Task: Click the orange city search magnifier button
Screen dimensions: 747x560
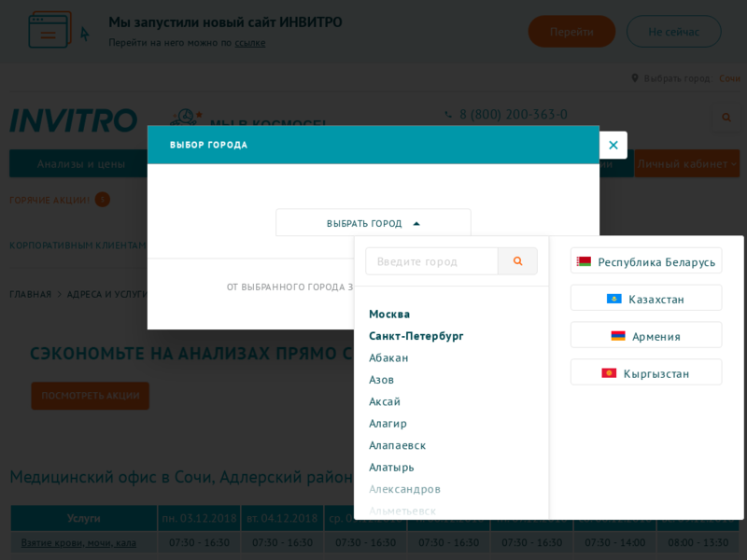Action: pos(517,261)
